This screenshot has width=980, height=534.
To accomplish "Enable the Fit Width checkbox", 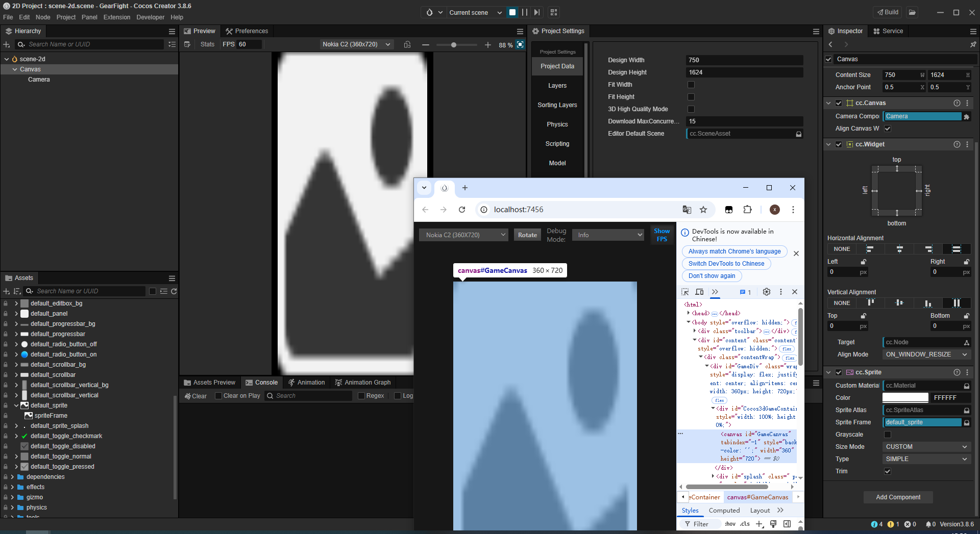I will pyautogui.click(x=691, y=85).
